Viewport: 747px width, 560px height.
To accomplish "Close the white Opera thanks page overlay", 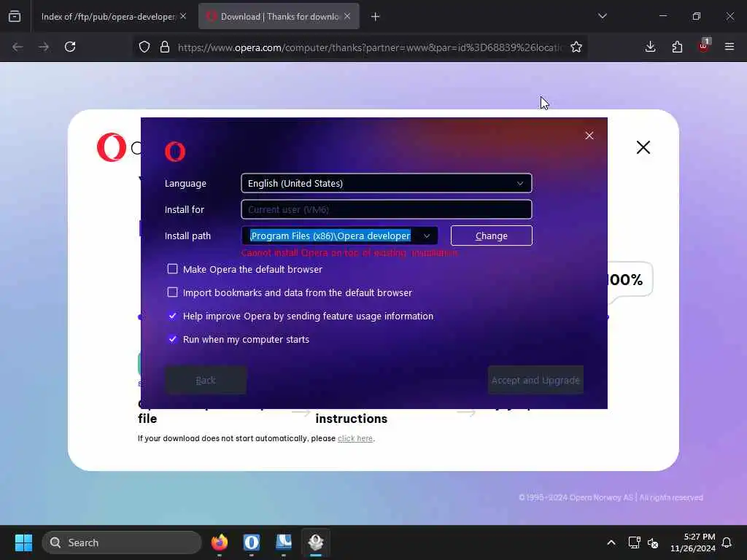I will (x=643, y=147).
